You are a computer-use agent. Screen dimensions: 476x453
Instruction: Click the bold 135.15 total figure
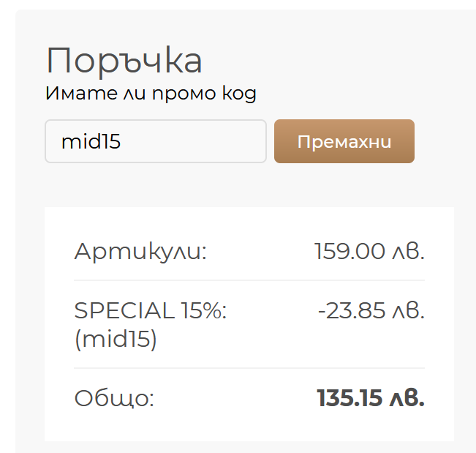point(349,399)
